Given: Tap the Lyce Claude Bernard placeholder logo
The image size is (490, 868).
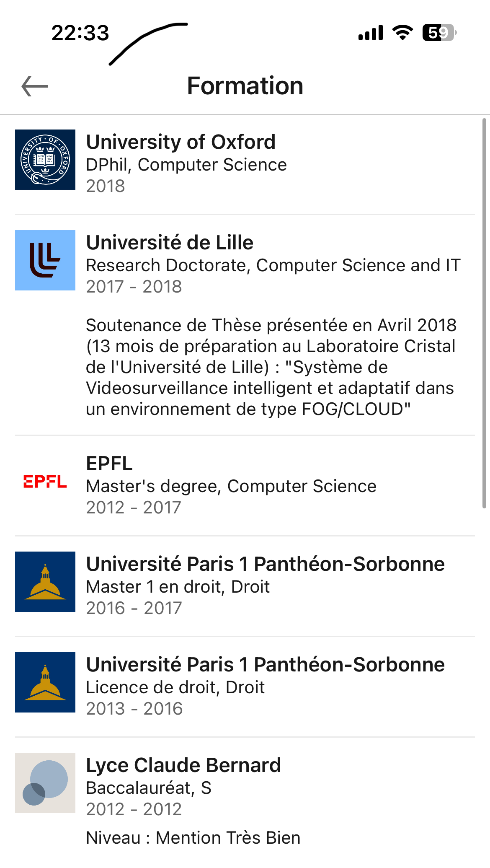Looking at the screenshot, I should point(45,783).
